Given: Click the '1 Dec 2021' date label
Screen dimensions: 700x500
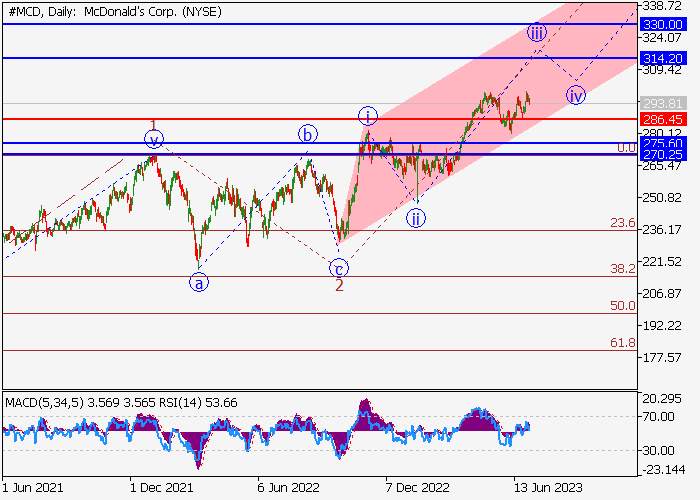Looking at the screenshot, I should tap(161, 487).
